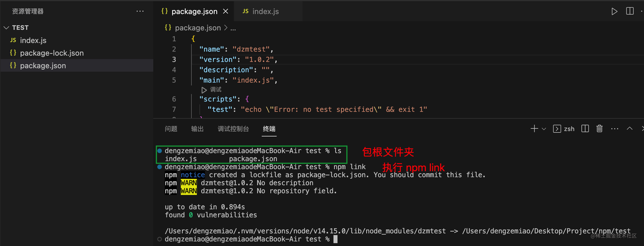644x246 pixels.
Task: Split the editor to the right
Action: 630,11
